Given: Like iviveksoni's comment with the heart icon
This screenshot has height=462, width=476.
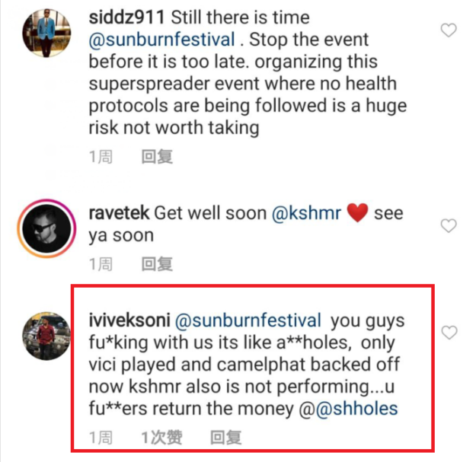Looking at the screenshot, I should [449, 333].
